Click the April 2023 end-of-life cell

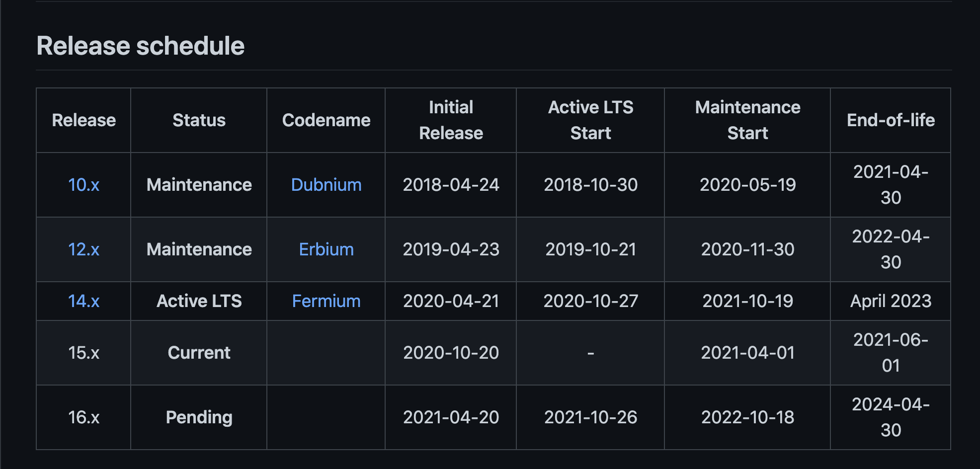click(891, 301)
